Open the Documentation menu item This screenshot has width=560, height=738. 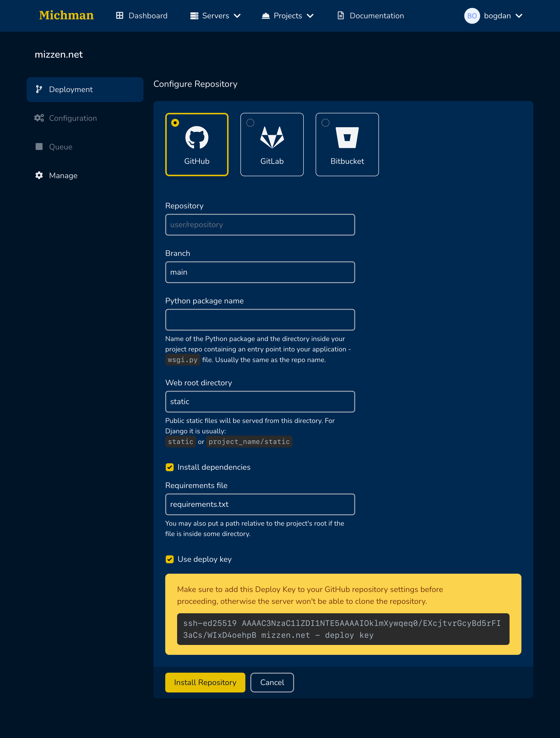click(x=371, y=16)
